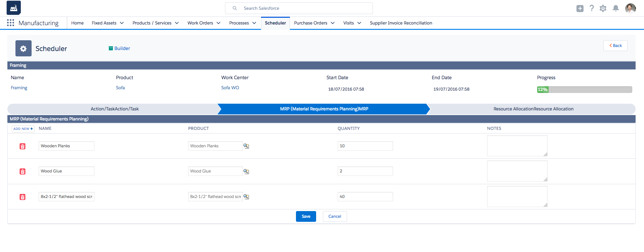The height and width of the screenshot is (252, 644).
Task: Edit the quantity field showing 2
Action: pos(365,171)
